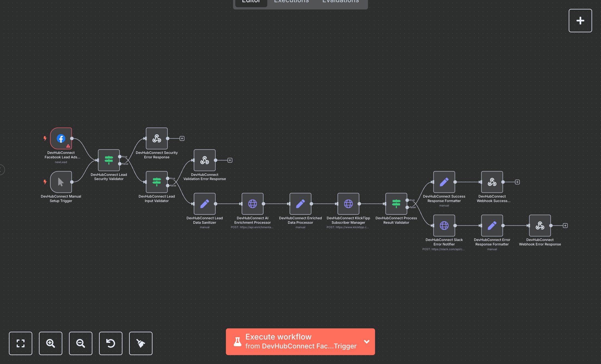
Task: Click the zoom in canvas button
Action: [51, 343]
